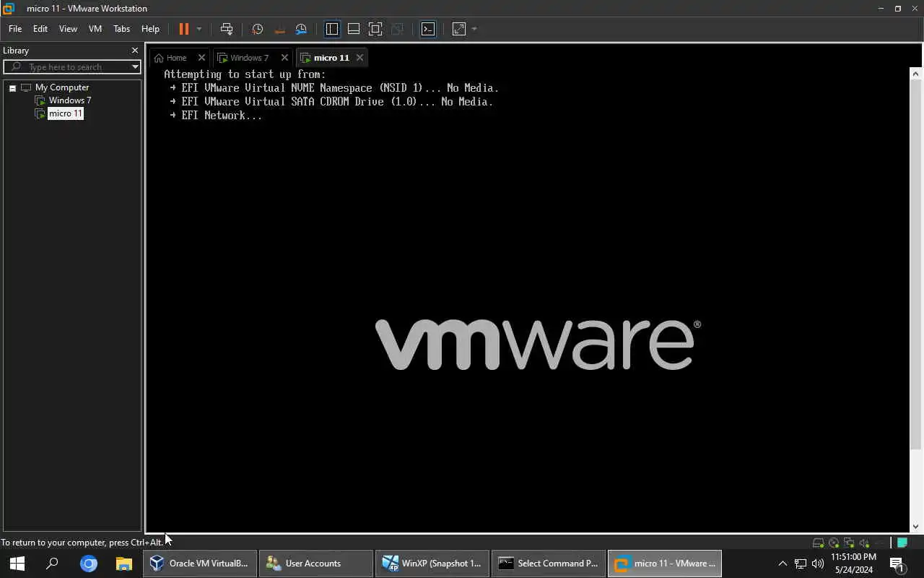Image resolution: width=924 pixels, height=578 pixels.
Task: Open the power options dropdown arrow
Action: 199,29
